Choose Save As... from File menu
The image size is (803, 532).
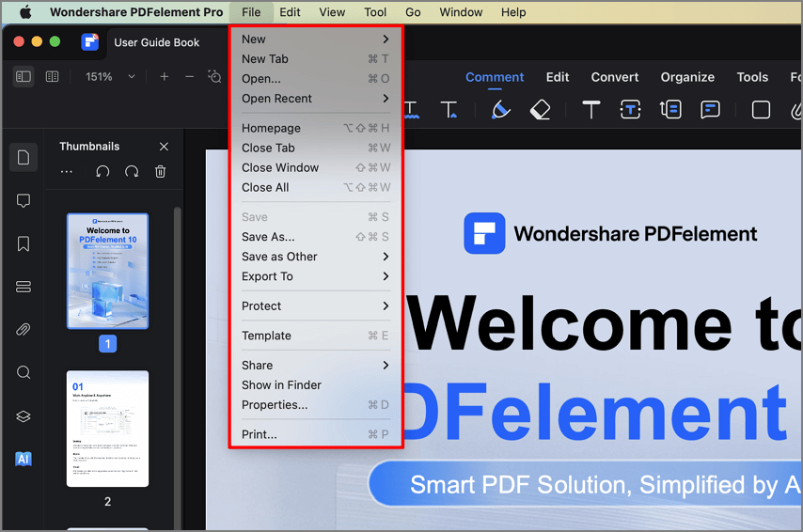[316, 237]
